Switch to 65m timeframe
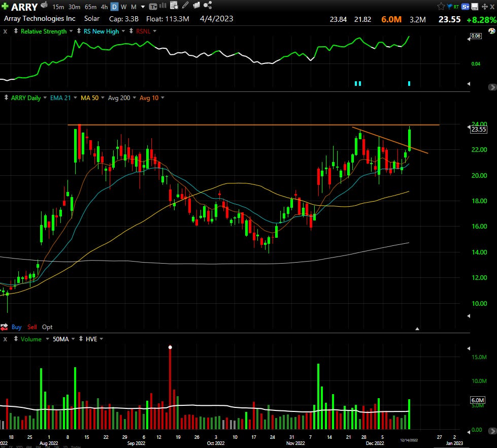The height and width of the screenshot is (448, 497). coord(91,7)
